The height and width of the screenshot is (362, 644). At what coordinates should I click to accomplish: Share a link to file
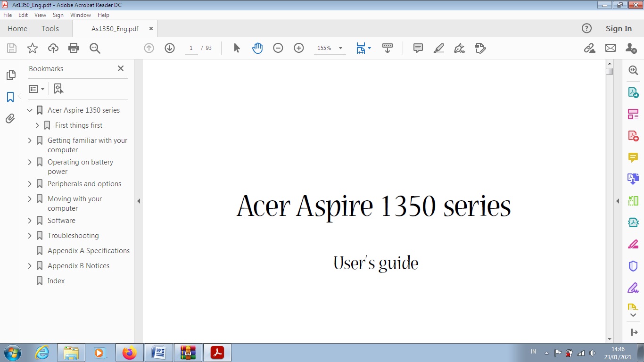tap(589, 48)
